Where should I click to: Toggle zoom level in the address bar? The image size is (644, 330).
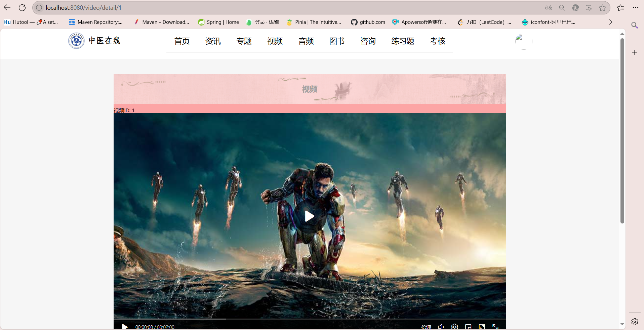[x=562, y=7]
